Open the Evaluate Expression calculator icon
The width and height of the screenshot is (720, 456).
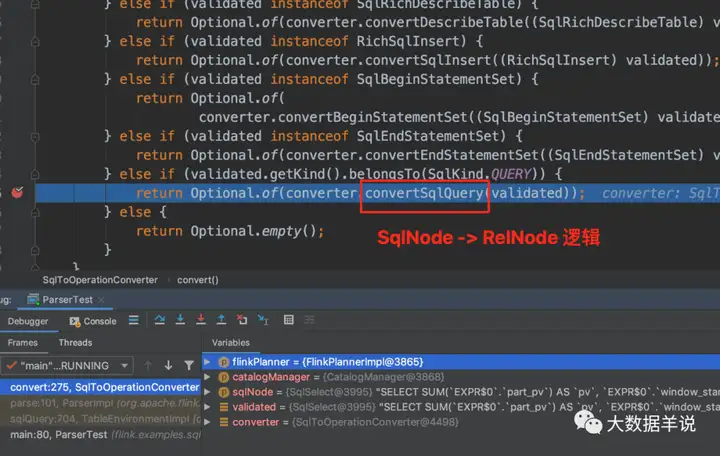point(288,320)
